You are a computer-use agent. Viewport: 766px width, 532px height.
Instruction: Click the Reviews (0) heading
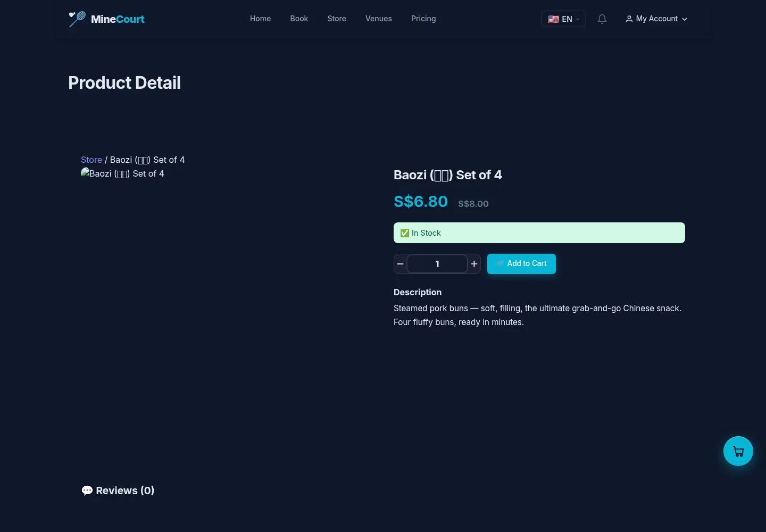click(118, 491)
